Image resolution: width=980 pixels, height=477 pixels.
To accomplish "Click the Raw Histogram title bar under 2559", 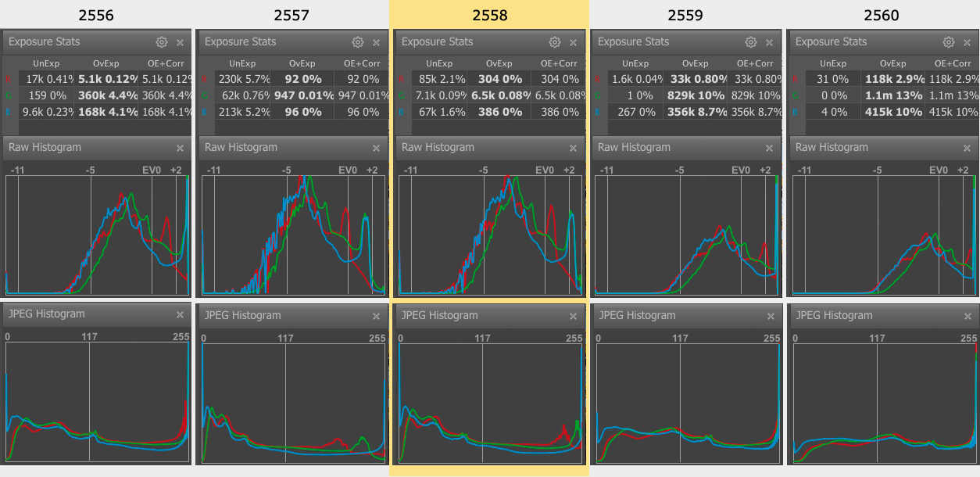I will [672, 148].
